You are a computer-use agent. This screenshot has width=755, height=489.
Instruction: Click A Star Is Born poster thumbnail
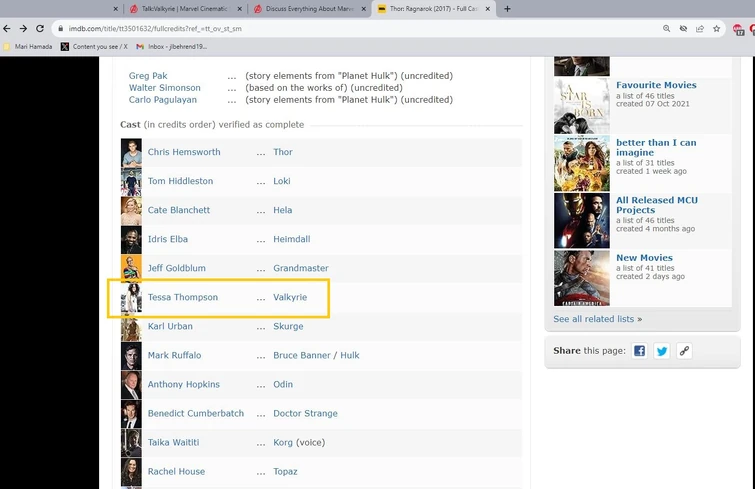(582, 106)
